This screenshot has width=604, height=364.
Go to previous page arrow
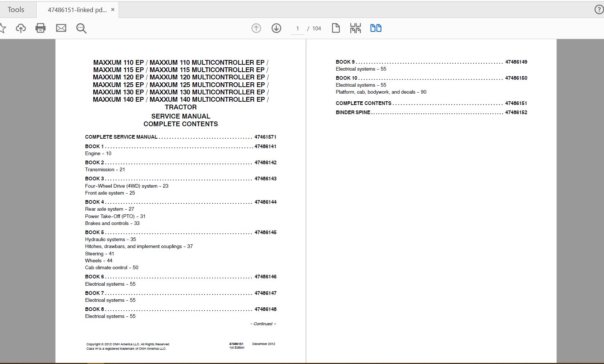[x=256, y=28]
